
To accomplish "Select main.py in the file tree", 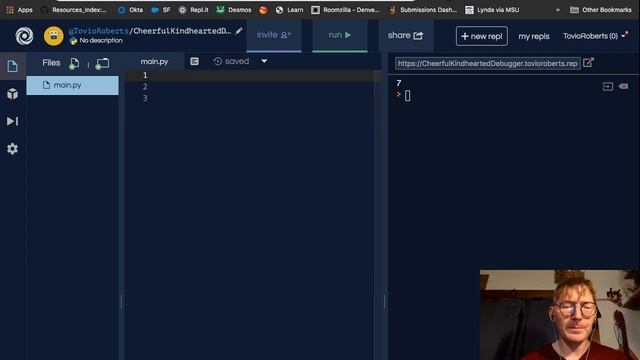I will 73,85.
